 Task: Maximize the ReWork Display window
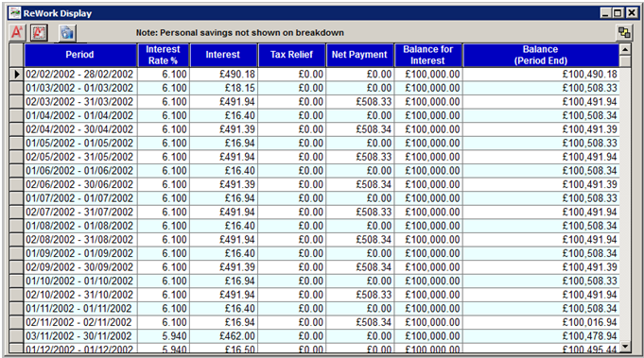click(618, 13)
